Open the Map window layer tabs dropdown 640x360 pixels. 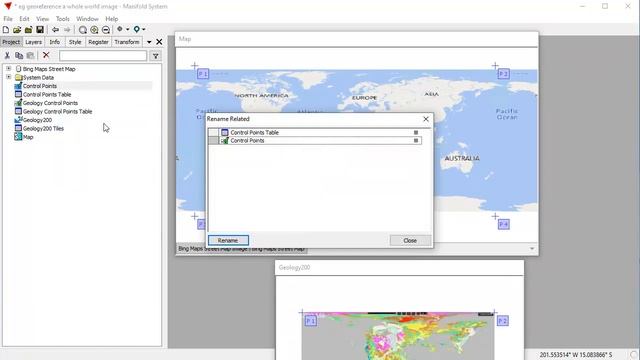click(532, 249)
